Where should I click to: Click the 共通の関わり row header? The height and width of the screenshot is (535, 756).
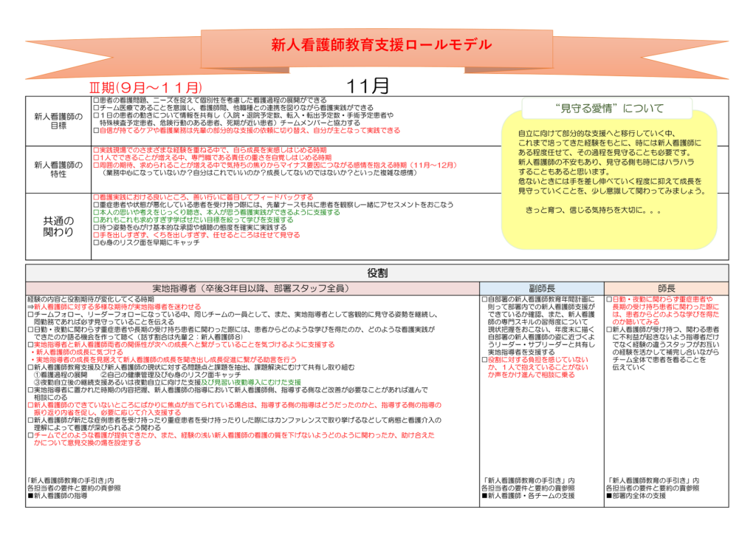58,226
